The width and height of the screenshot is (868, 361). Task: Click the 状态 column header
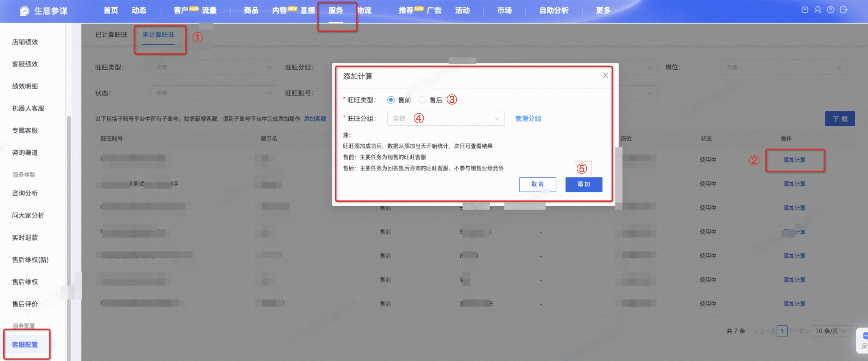[706, 139]
